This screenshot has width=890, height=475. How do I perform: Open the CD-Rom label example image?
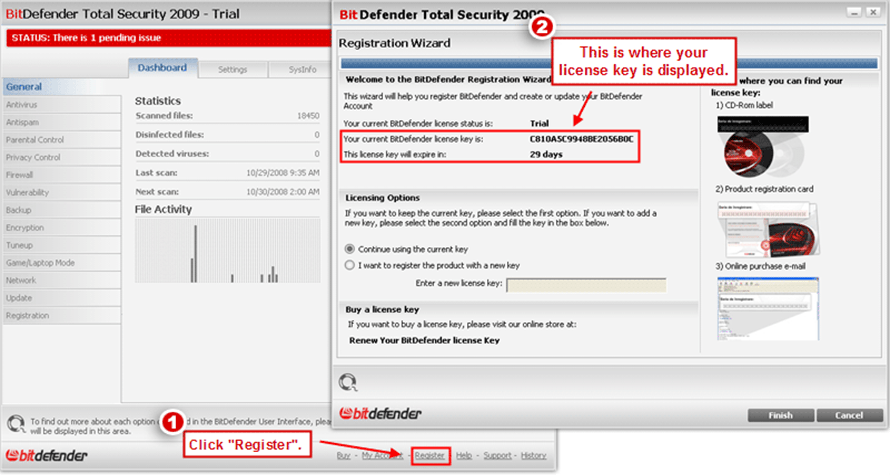pos(763,147)
